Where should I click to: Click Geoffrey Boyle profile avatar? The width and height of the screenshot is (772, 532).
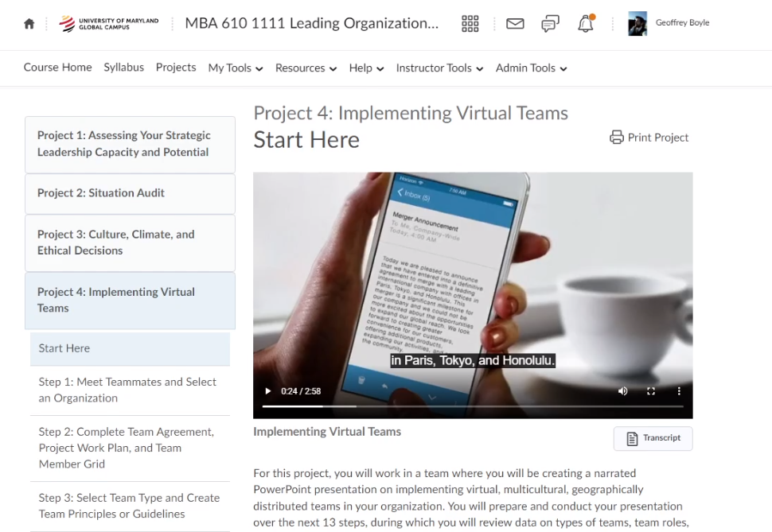point(637,24)
